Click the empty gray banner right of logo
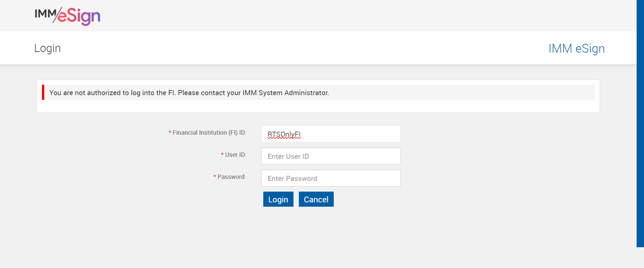This screenshot has width=644, height=268. (335, 15)
